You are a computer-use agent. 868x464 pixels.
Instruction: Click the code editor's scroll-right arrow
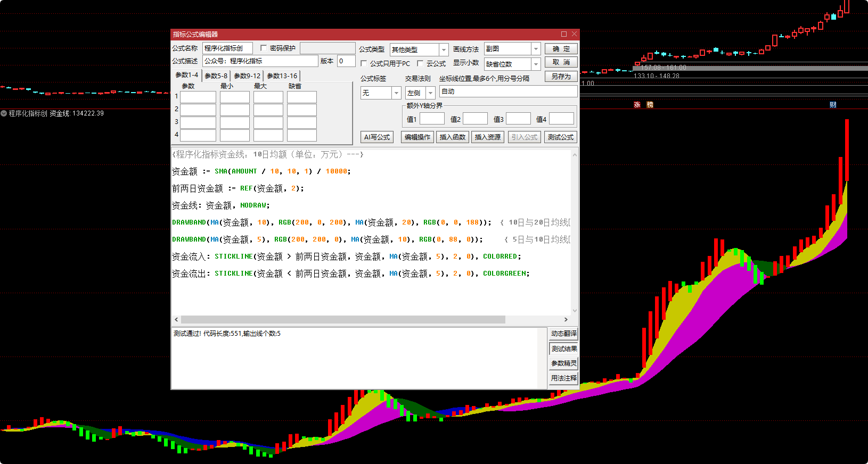pyautogui.click(x=566, y=320)
